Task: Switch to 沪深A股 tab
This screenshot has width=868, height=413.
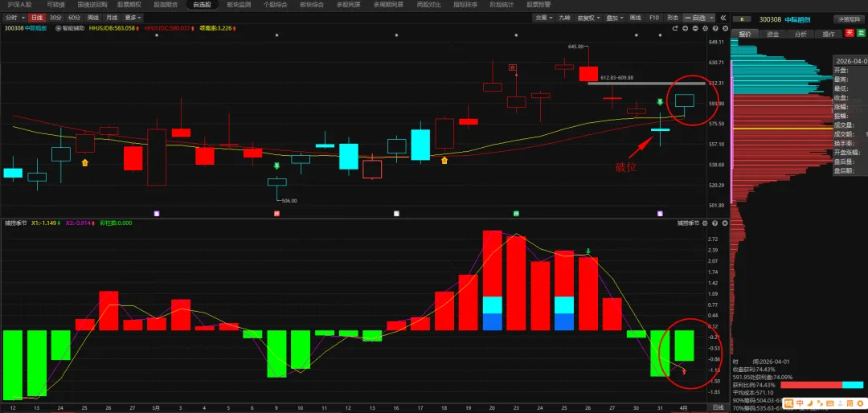Action: pos(20,5)
